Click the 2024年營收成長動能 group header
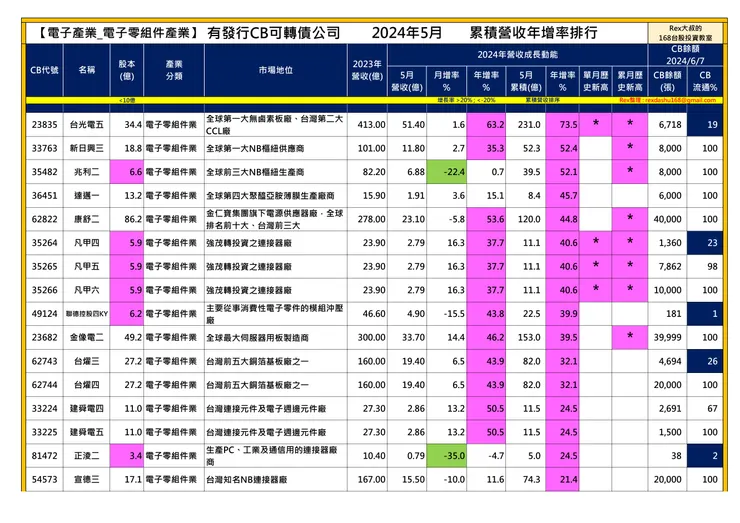 coord(517,55)
